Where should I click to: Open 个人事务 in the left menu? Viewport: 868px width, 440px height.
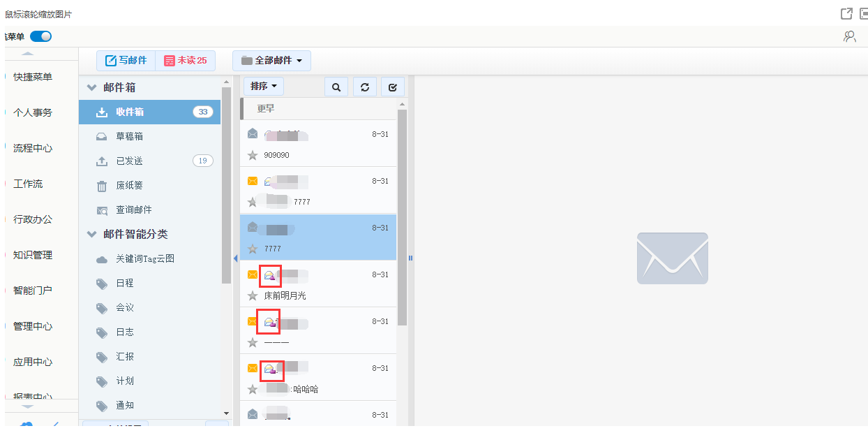pos(33,112)
